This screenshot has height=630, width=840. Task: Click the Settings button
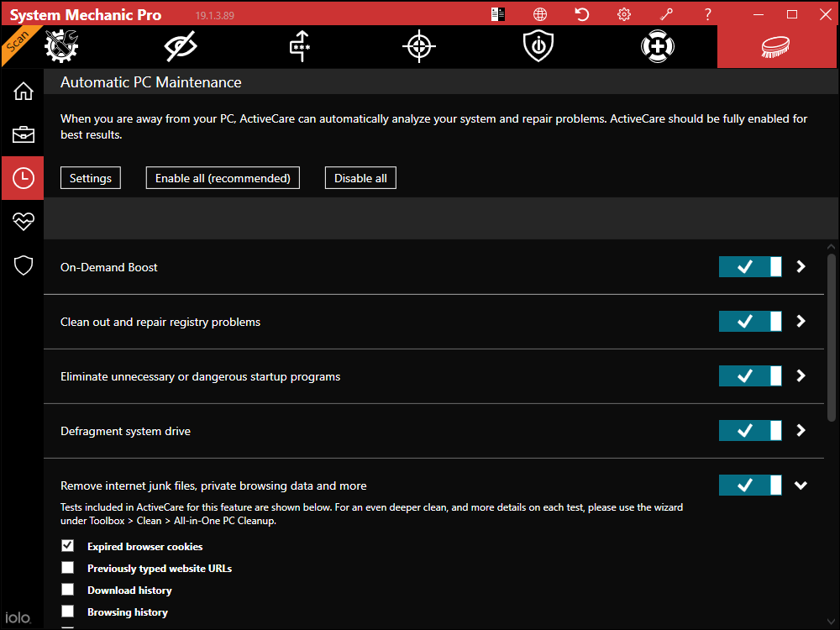pos(91,178)
